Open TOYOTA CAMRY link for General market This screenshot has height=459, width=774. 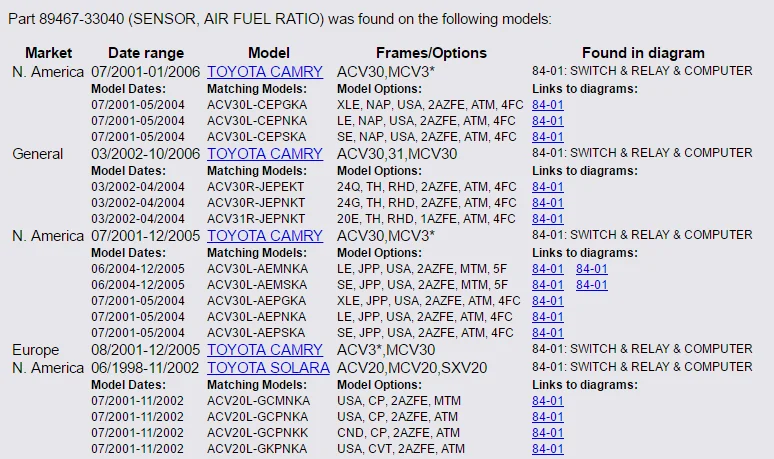(265, 154)
